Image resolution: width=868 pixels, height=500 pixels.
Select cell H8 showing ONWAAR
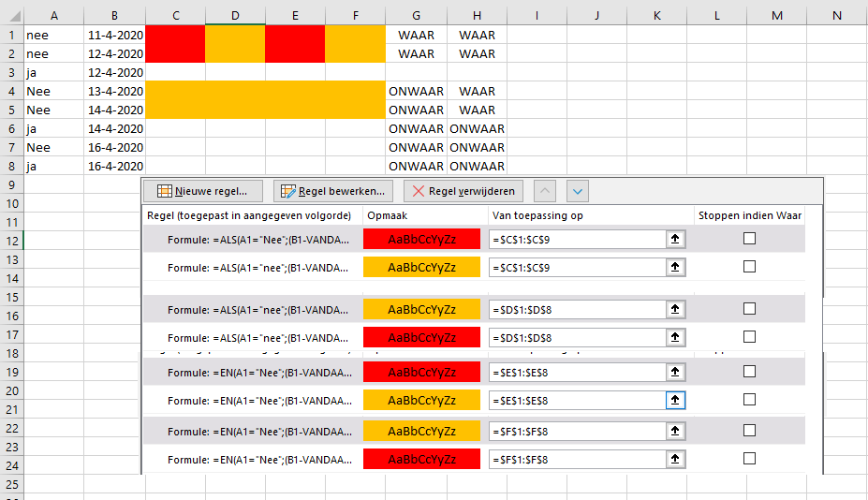click(x=477, y=166)
